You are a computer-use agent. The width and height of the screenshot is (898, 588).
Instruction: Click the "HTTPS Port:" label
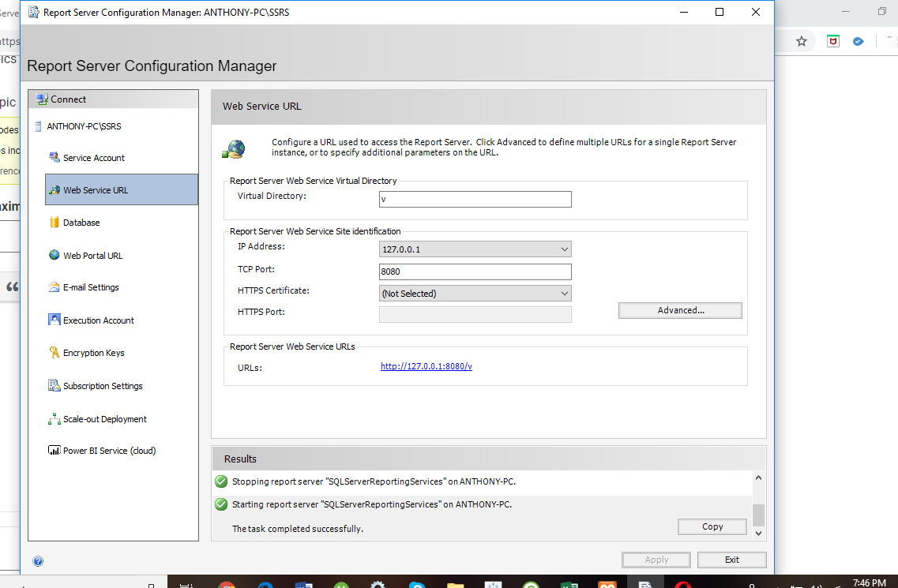pos(261,312)
